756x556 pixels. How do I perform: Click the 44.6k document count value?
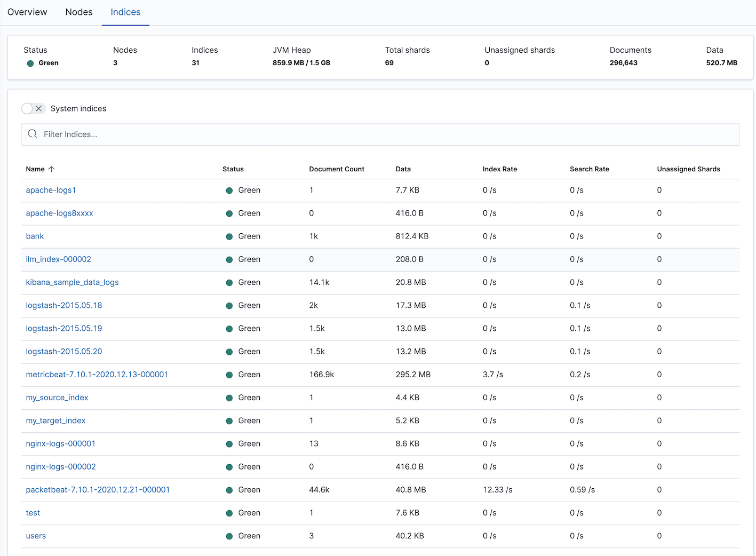(x=319, y=489)
